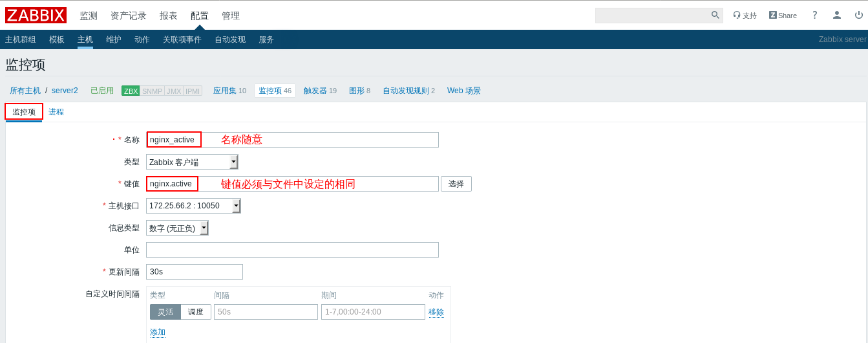Image resolution: width=868 pixels, height=343 pixels.
Task: Open the 资产记录 top menu
Action: click(129, 16)
